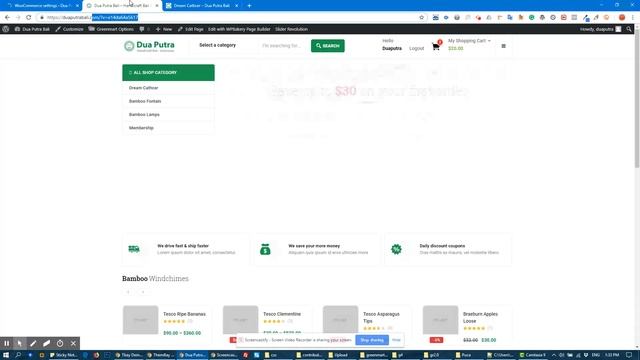This screenshot has height=360, width=640.
Task: Close the Dream Catcher browser tab
Action: [236, 6]
